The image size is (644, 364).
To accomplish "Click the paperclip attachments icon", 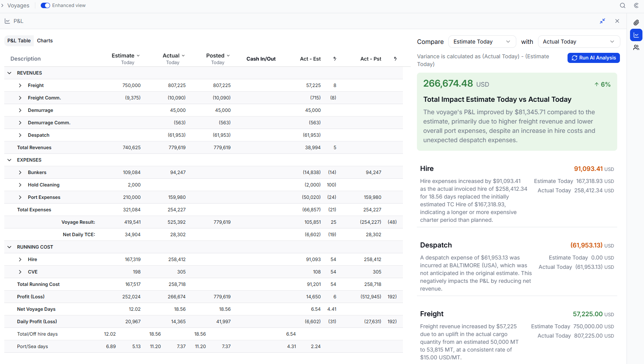I will 636,23.
